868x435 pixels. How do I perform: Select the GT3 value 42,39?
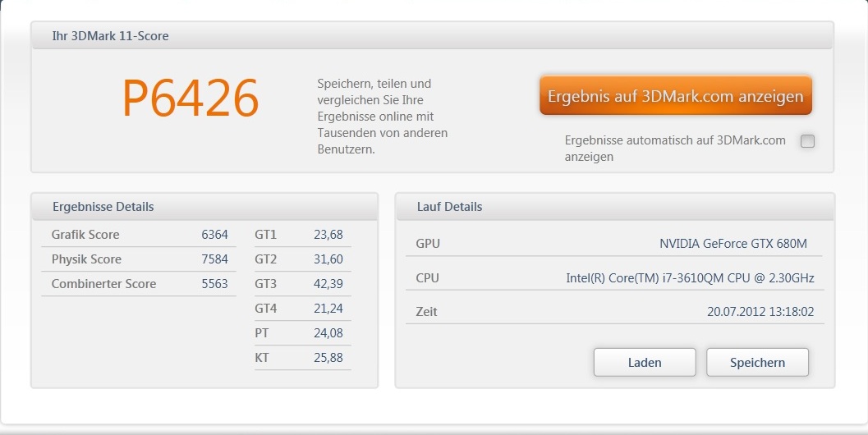[328, 284]
